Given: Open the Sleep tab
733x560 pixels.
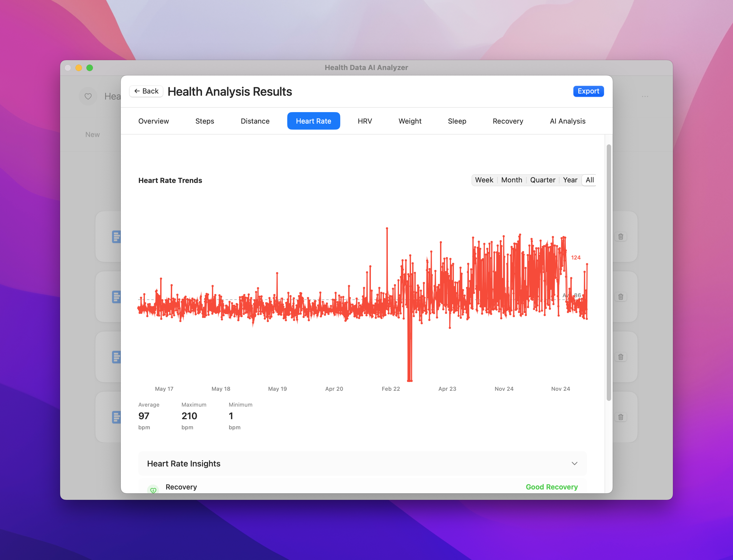Looking at the screenshot, I should click(x=457, y=121).
